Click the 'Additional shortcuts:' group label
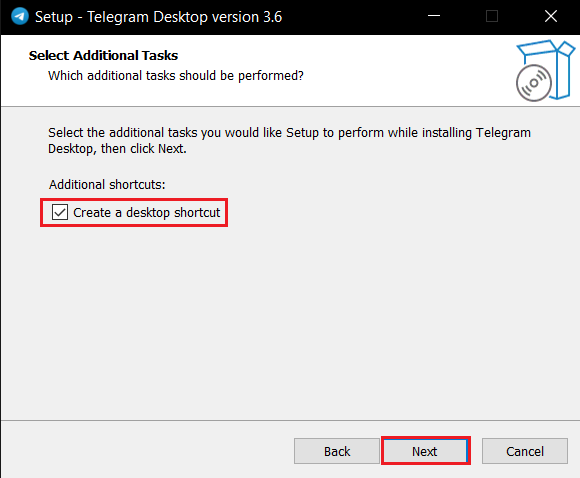This screenshot has height=478, width=580. click(107, 184)
